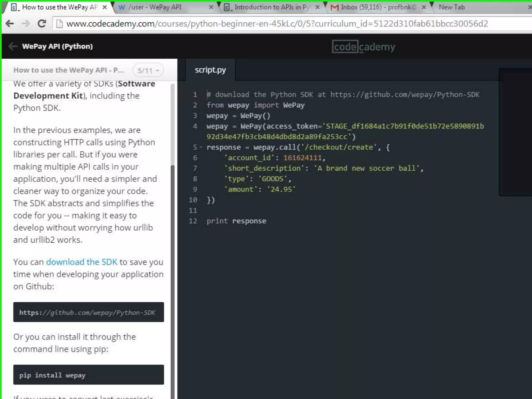Switch to the '/user - WePay API' tab
Screen dimensions: 532x399
[x=166, y=7]
